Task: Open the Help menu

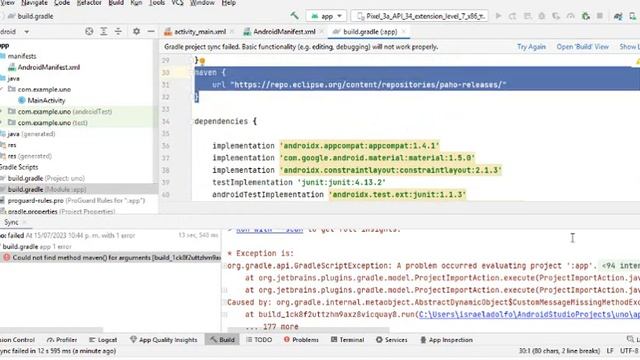Action: [x=229, y=3]
